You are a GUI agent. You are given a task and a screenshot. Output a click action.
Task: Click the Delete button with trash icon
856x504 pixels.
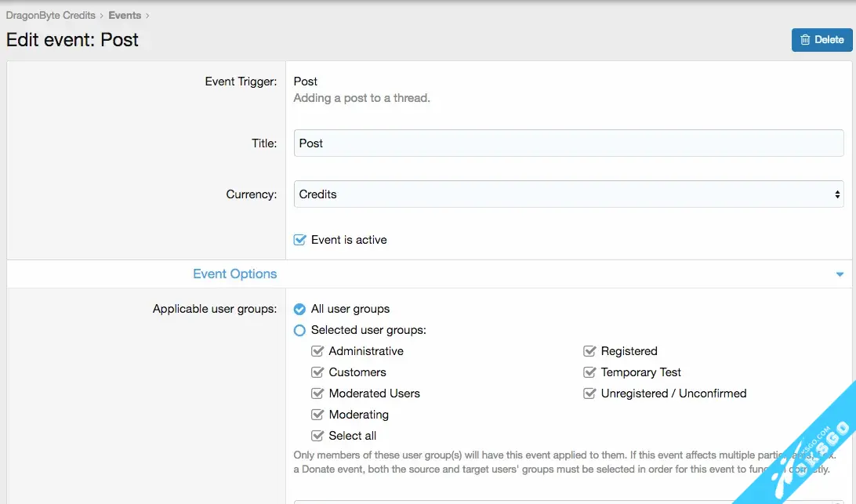(822, 40)
